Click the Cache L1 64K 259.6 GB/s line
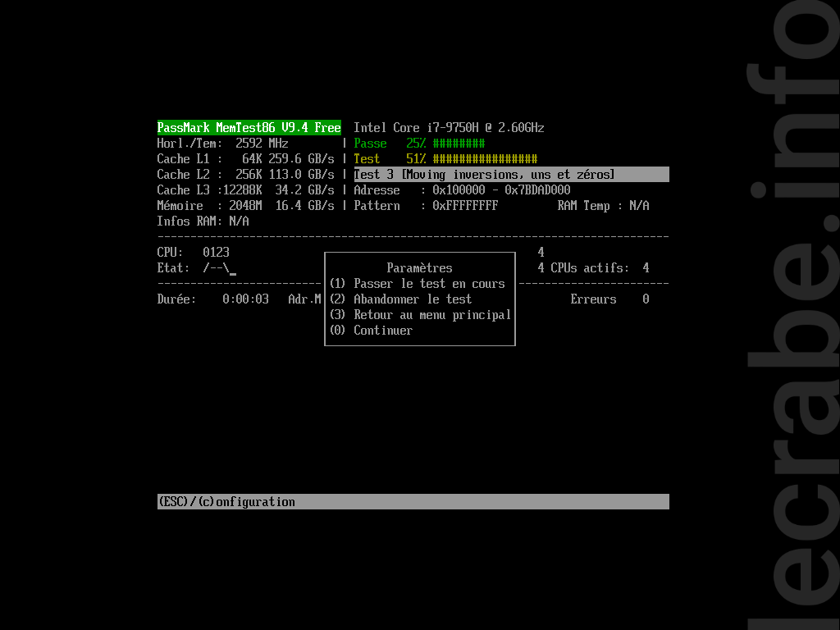Viewport: 840px width, 630px height. [246, 158]
